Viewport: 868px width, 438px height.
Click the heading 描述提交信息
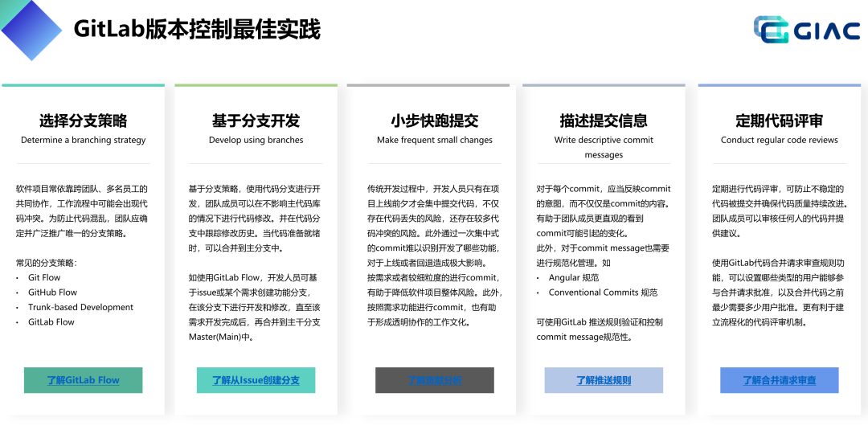point(604,121)
